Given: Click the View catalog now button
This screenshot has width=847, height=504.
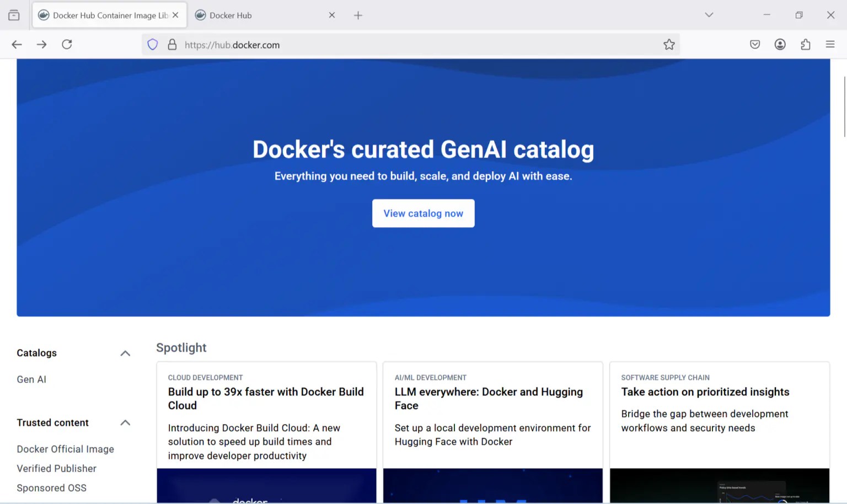Looking at the screenshot, I should (x=423, y=213).
